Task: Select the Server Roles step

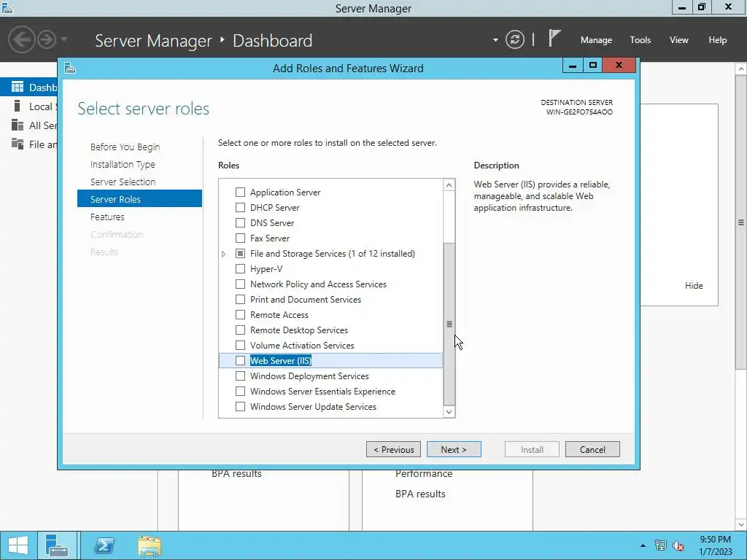Action: pos(139,199)
